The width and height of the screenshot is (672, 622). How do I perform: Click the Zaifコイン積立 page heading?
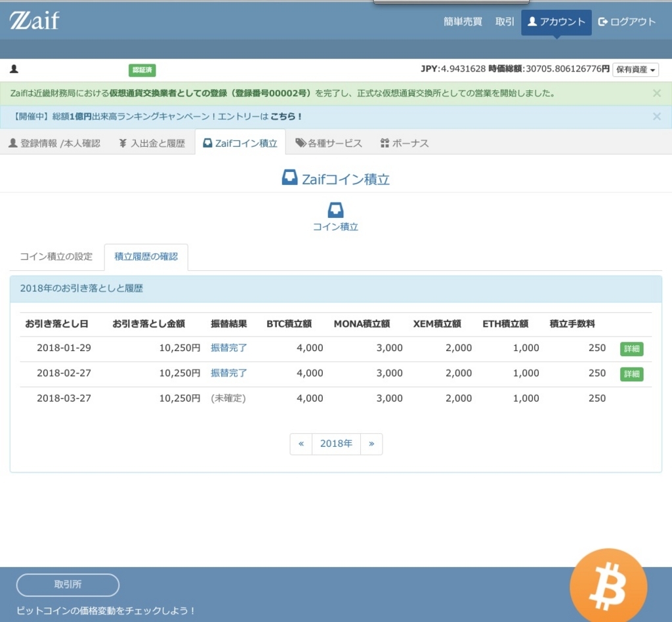[x=335, y=178]
